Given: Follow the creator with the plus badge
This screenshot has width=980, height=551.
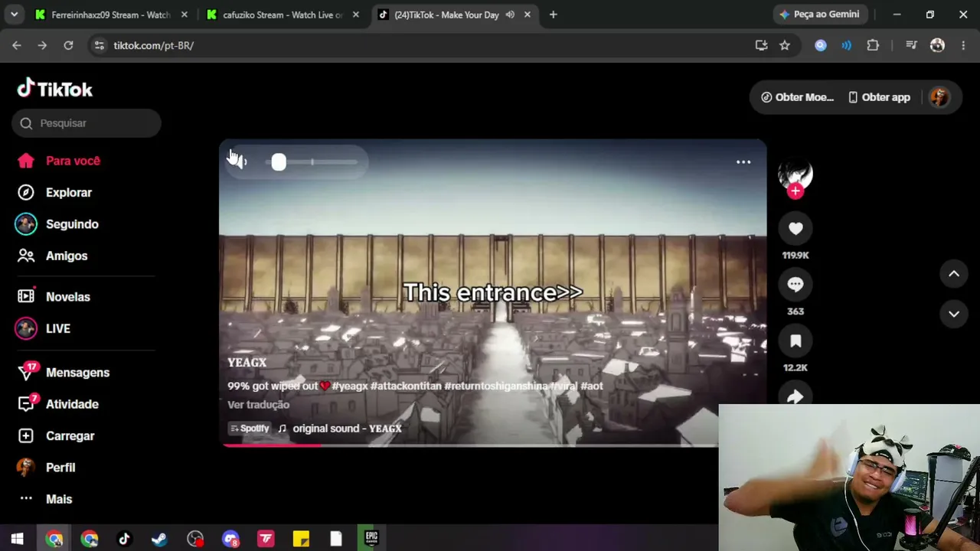Looking at the screenshot, I should [x=795, y=191].
